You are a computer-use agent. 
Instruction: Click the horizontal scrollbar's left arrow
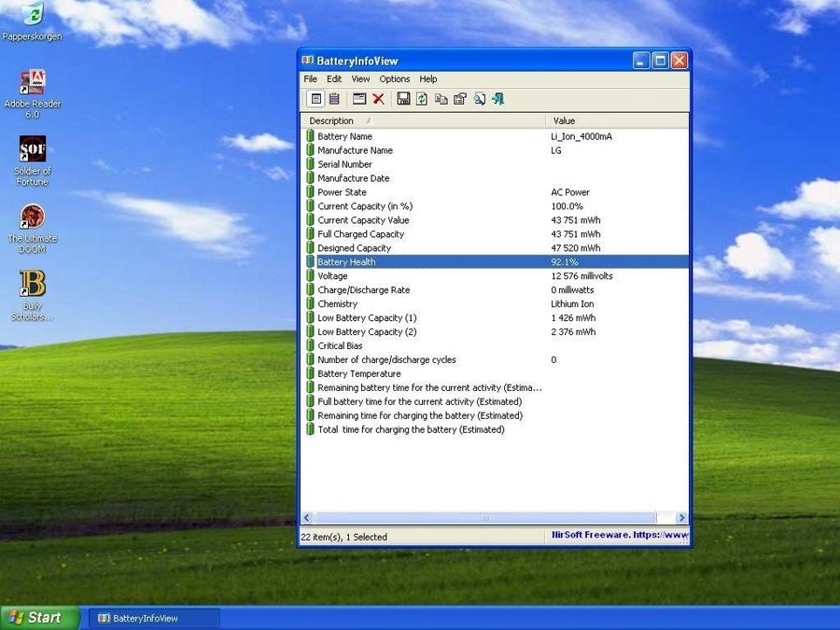pyautogui.click(x=307, y=517)
